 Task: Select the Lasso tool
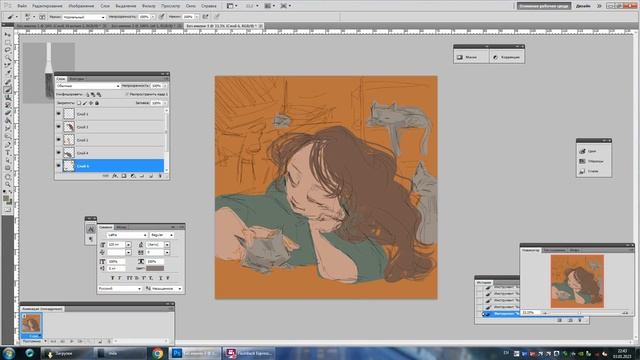pyautogui.click(x=7, y=50)
